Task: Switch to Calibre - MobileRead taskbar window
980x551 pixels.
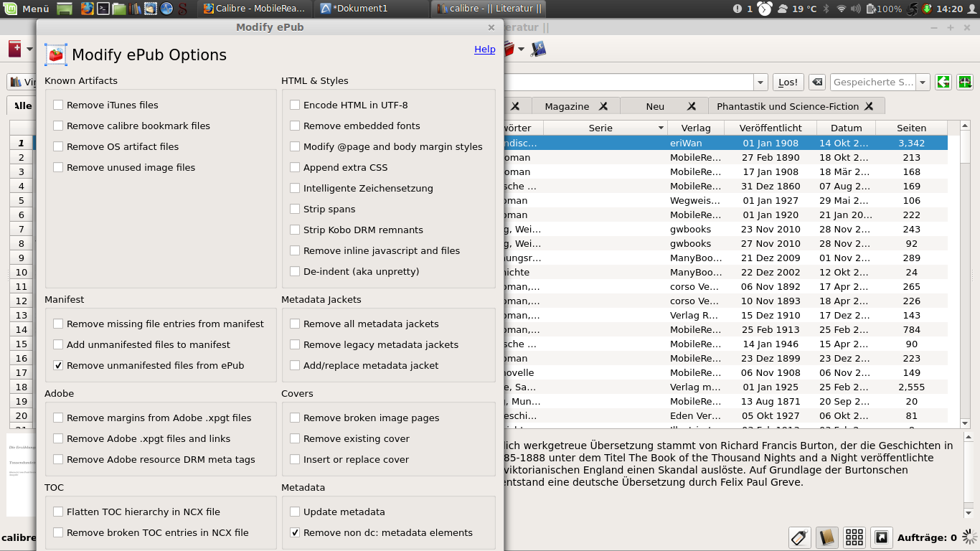Action: coord(255,9)
